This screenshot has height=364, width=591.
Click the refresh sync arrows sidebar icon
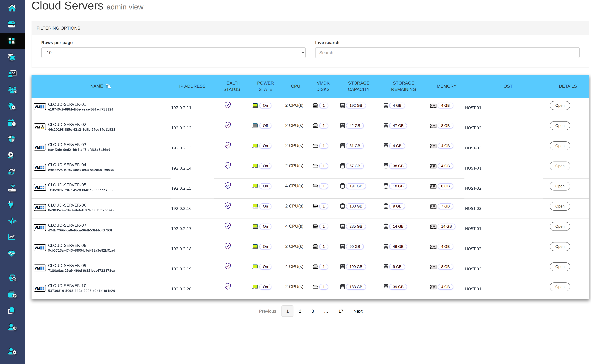pyautogui.click(x=12, y=172)
